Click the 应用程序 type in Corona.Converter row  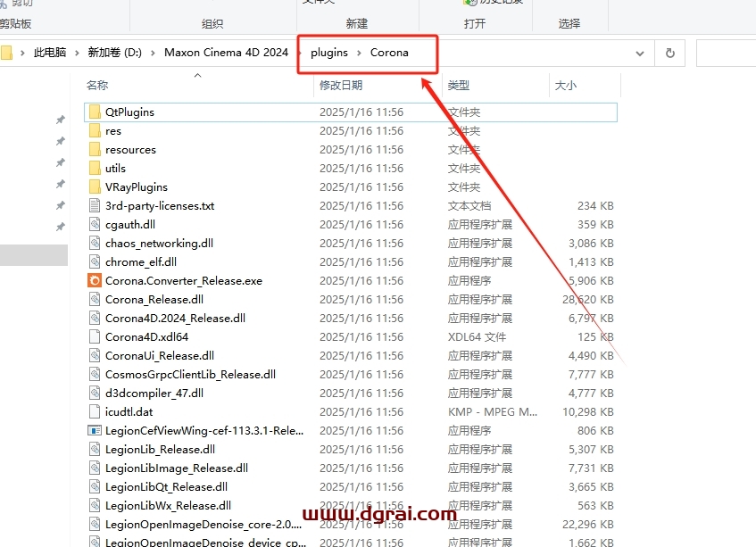coord(469,280)
